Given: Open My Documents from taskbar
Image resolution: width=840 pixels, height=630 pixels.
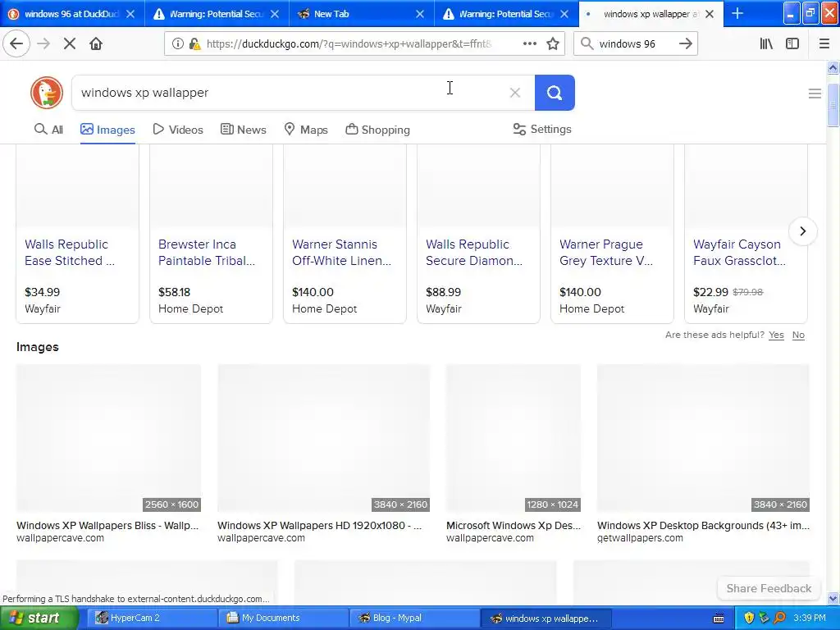Looking at the screenshot, I should [284, 618].
